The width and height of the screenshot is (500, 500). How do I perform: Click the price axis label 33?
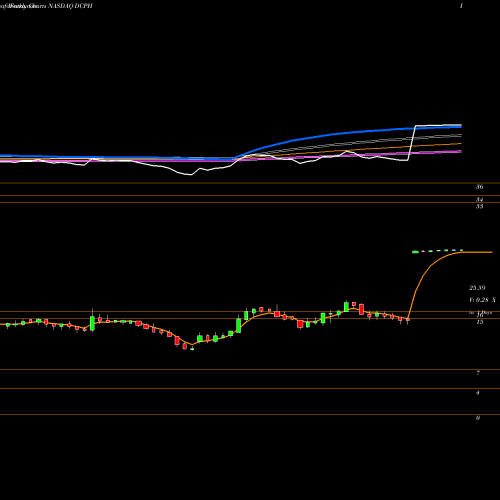click(479, 206)
